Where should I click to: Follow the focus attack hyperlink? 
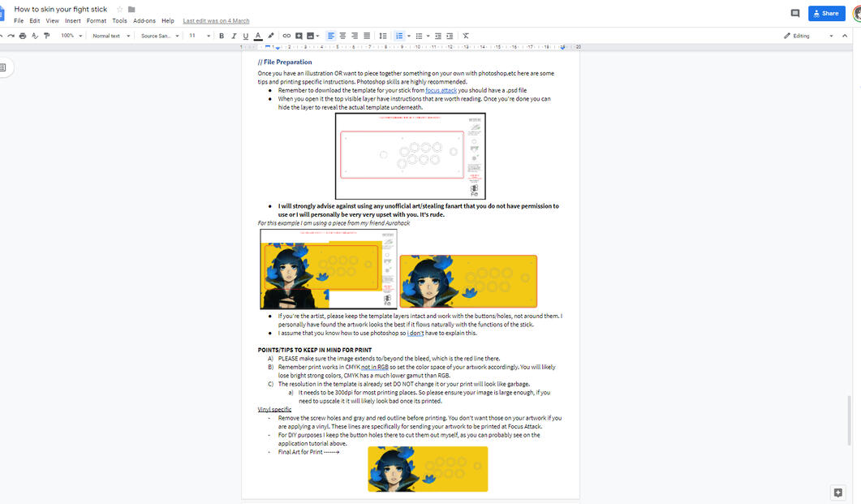pyautogui.click(x=441, y=90)
